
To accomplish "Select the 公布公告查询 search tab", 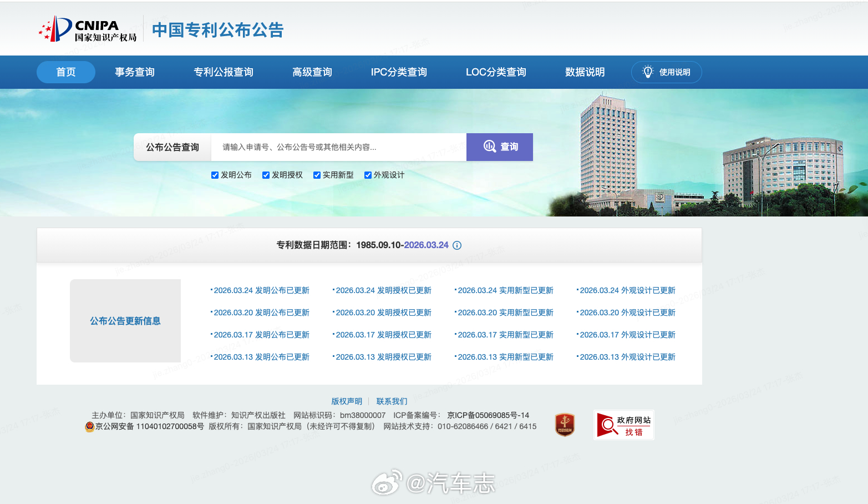I will click(x=172, y=147).
